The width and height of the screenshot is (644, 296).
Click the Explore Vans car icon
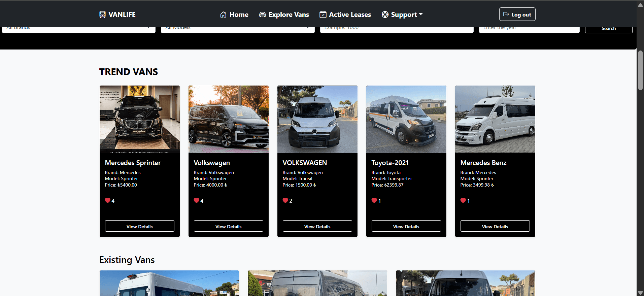(x=262, y=14)
